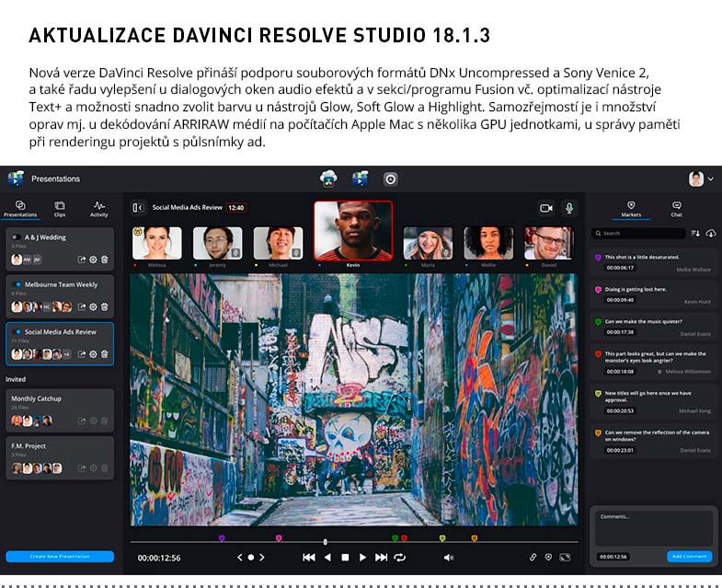The width and height of the screenshot is (722, 588).
Task: Select Daniel's participant thumbnail
Action: coord(549,243)
